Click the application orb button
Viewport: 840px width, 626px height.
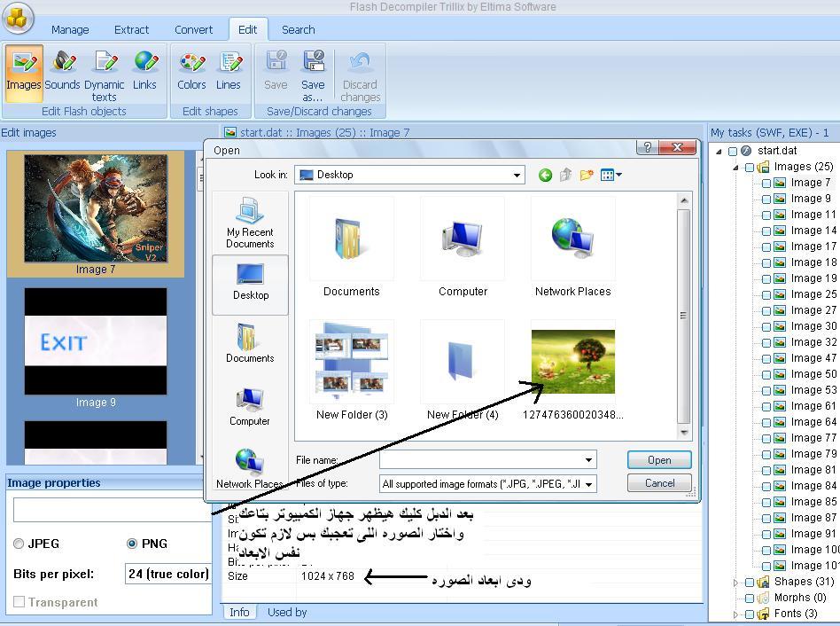[18, 18]
